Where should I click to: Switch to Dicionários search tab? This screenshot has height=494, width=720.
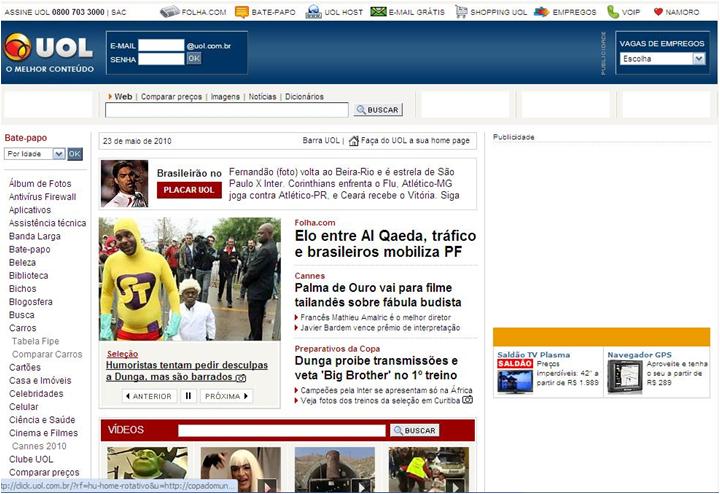[304, 97]
